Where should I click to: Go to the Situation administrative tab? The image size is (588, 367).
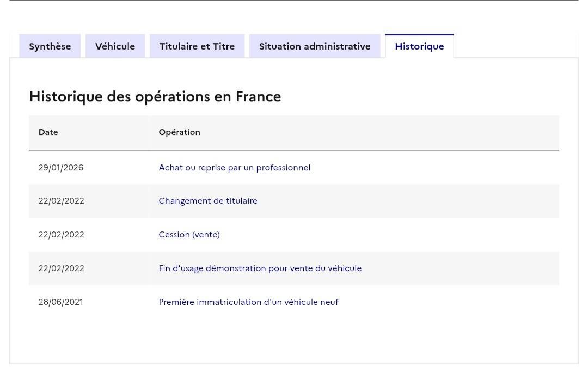point(315,46)
